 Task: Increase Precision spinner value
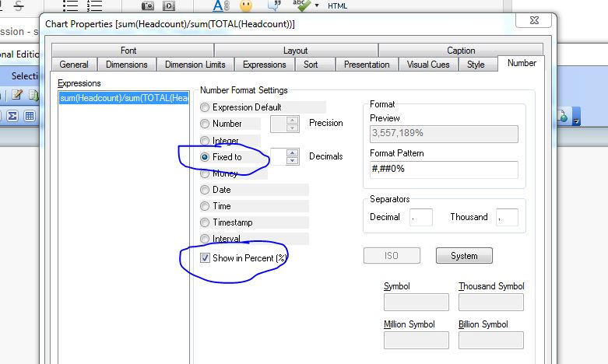click(293, 120)
